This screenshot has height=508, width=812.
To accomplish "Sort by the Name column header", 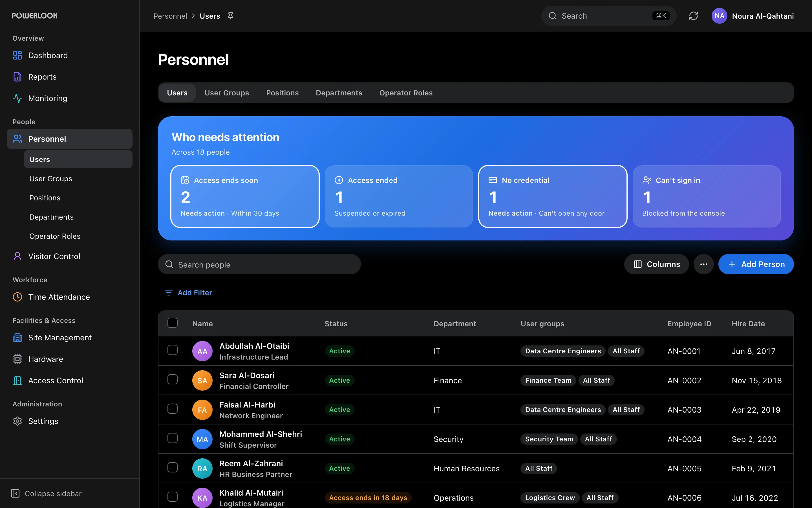I will (x=202, y=323).
